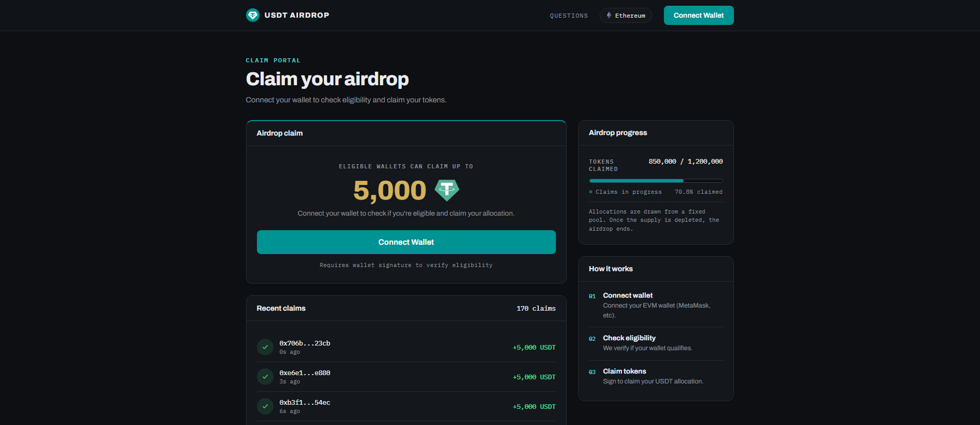Click Sign to claim your USDT allocation text

click(x=653, y=381)
